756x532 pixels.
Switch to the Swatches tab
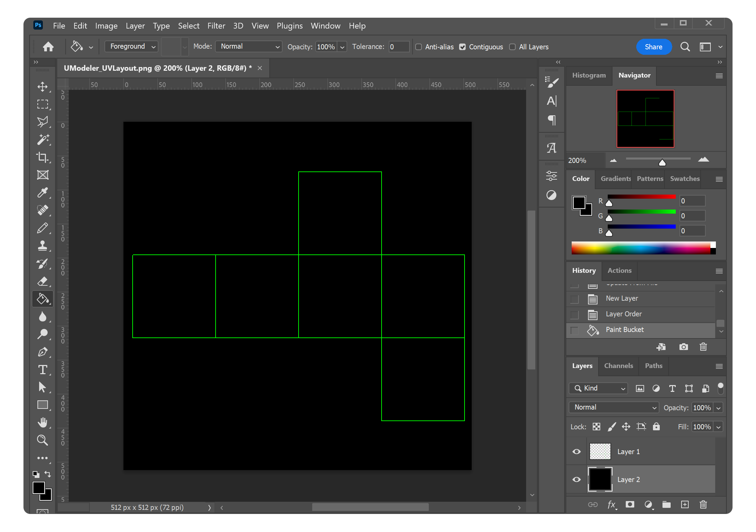[685, 179]
